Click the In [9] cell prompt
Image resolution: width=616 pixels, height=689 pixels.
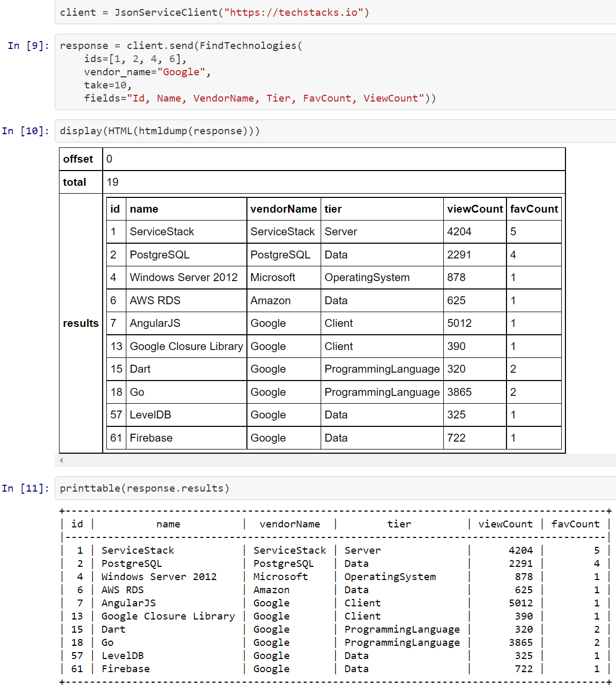[28, 46]
